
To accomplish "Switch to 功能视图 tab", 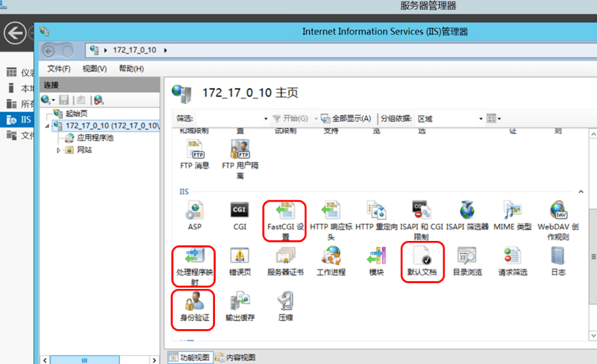I will (x=190, y=357).
